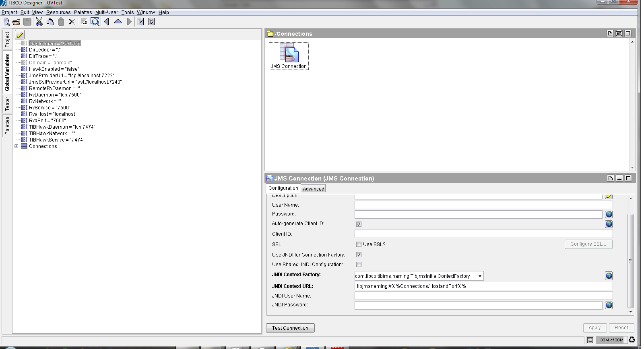The image size is (644, 349).
Task: Open global variables editor pencil icon
Action: (20, 35)
